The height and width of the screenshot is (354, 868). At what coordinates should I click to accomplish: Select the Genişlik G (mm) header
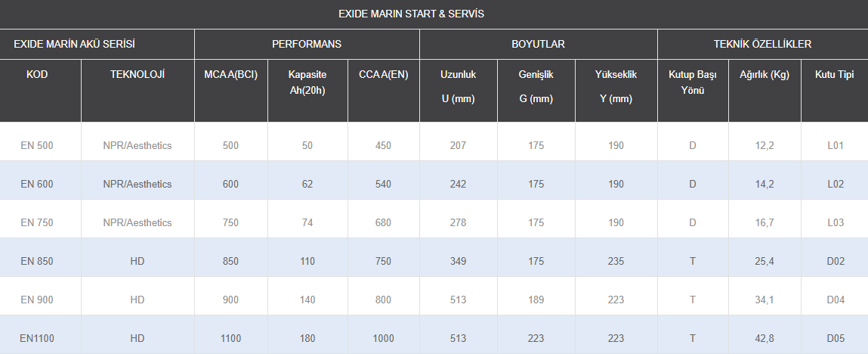pyautogui.click(x=536, y=86)
